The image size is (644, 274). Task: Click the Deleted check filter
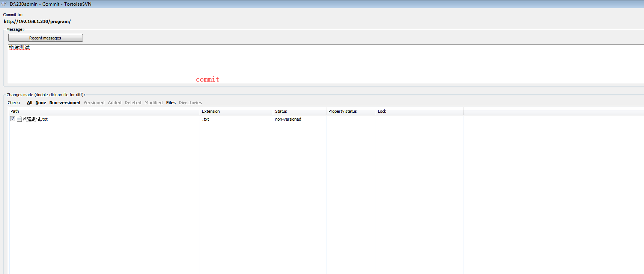pos(133,103)
